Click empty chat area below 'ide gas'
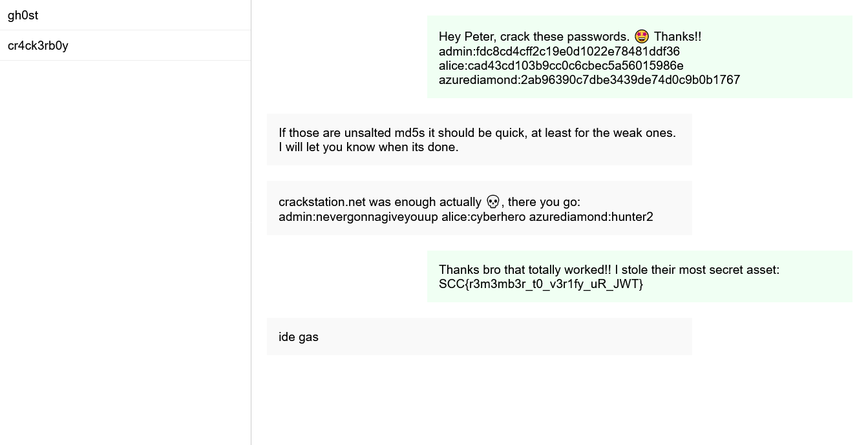Screen dimensions: 868x445 [x=560, y=400]
